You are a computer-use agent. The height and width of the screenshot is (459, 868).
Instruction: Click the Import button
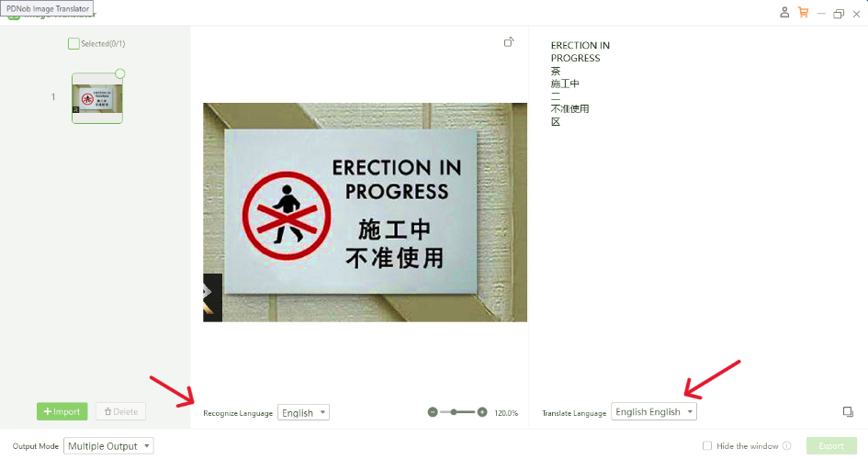click(x=62, y=411)
